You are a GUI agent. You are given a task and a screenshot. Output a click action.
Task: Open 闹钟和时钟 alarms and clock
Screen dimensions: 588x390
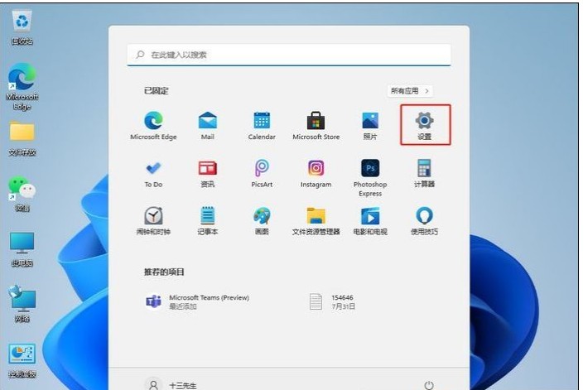click(x=153, y=221)
